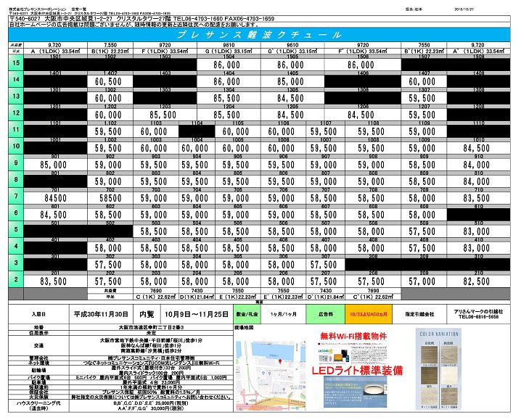Open the LED ceiling light photo

pos(356,392)
